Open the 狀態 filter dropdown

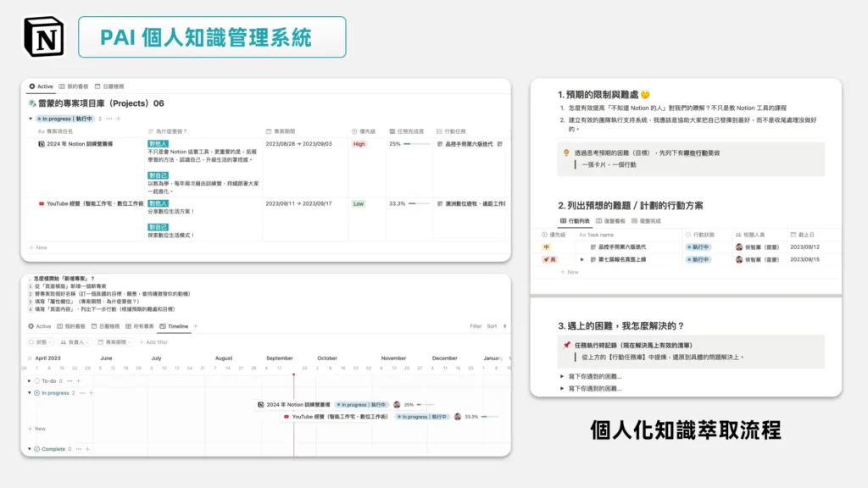click(41, 342)
